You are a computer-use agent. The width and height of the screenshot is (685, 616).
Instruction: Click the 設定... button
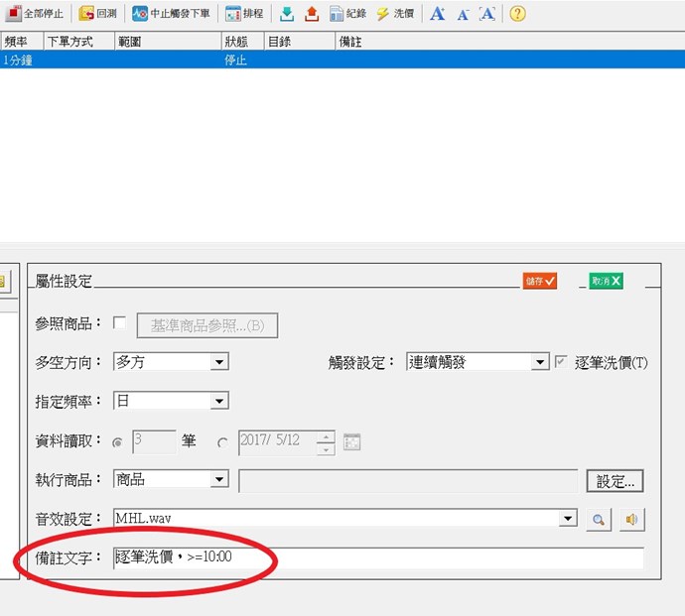[x=615, y=481]
